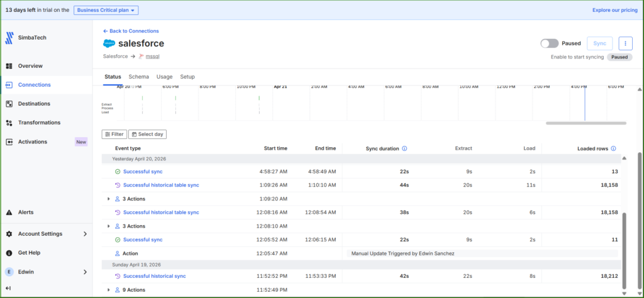Click the Get Help info icon

[x=9, y=253]
